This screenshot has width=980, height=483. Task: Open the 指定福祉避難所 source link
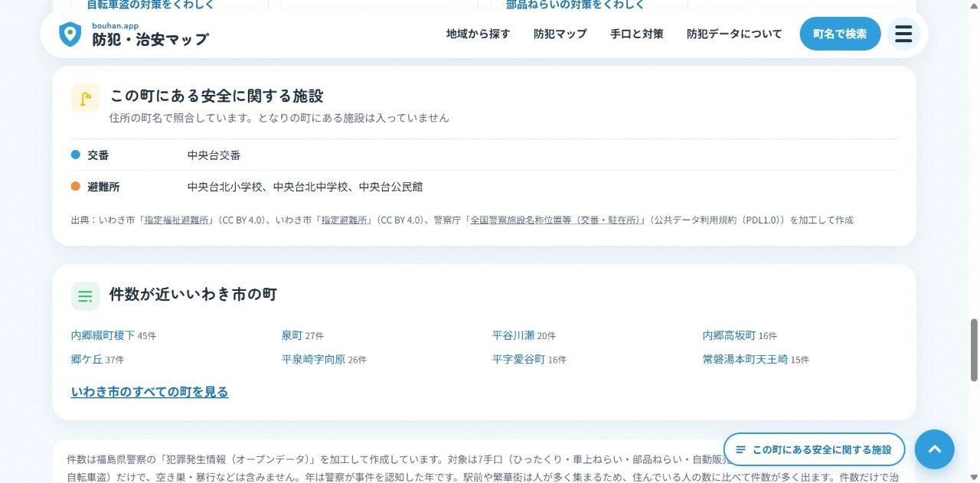tap(177, 220)
